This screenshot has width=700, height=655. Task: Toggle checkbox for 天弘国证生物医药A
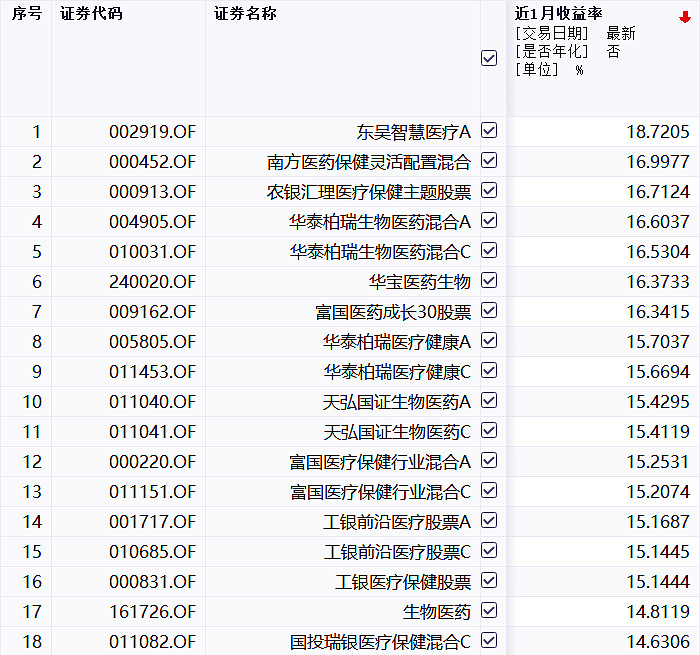tap(489, 401)
